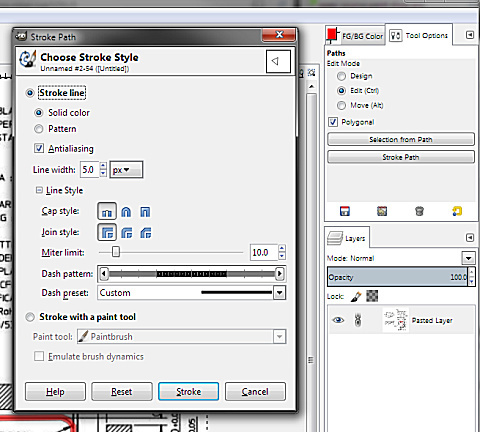Choose the round cap style icon
The image size is (480, 432).
tap(126, 212)
